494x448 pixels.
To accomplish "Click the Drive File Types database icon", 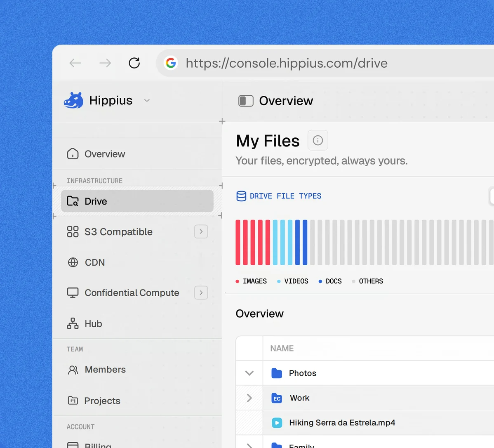I will click(241, 196).
